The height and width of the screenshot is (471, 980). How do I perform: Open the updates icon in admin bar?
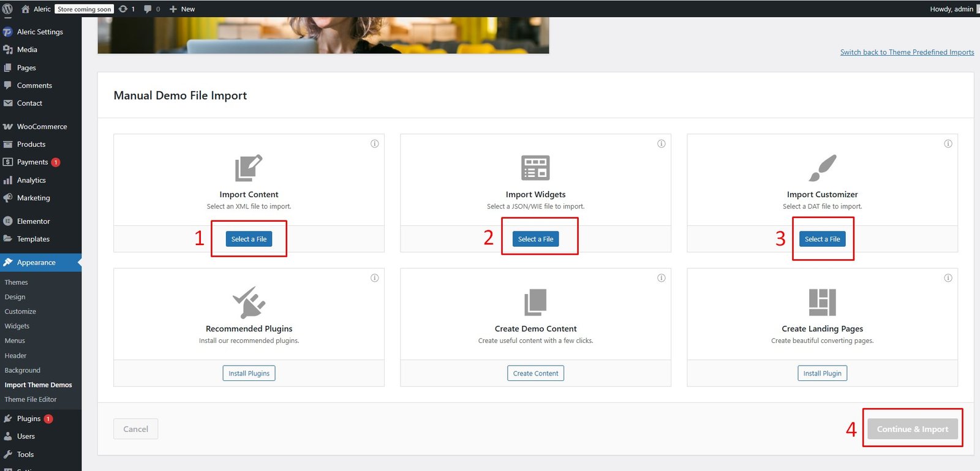point(123,9)
